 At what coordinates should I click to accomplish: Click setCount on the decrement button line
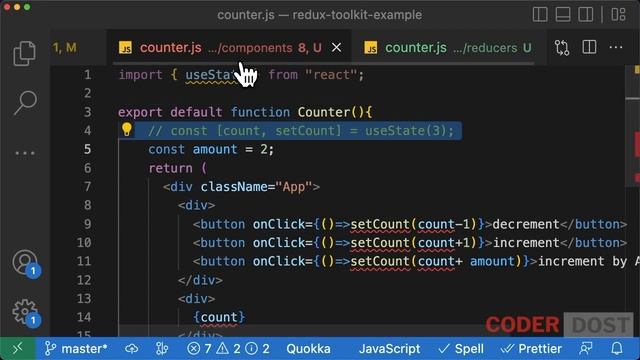380,224
